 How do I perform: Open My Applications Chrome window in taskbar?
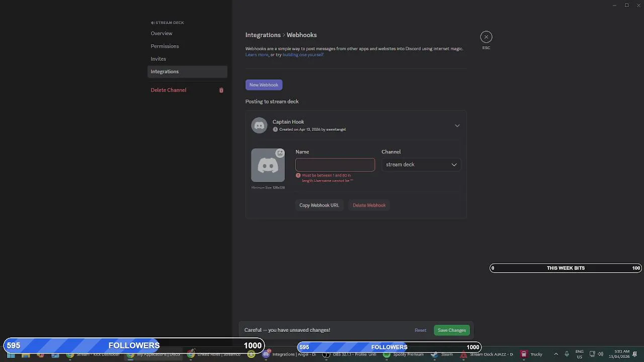point(154,354)
